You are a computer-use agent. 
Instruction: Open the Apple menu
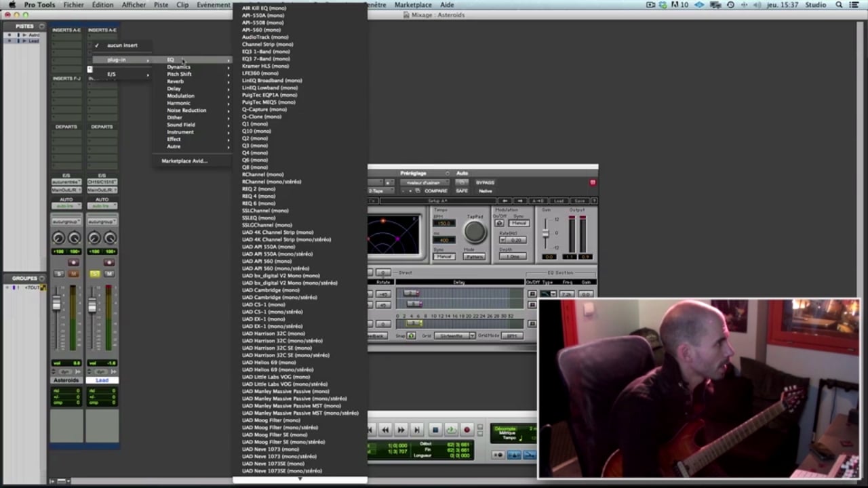click(x=12, y=5)
